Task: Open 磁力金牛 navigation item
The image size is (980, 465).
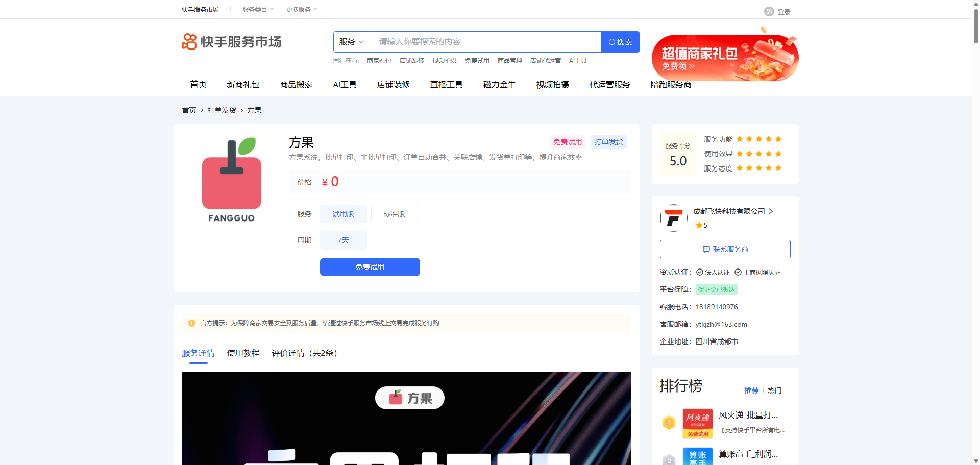Action: [500, 85]
